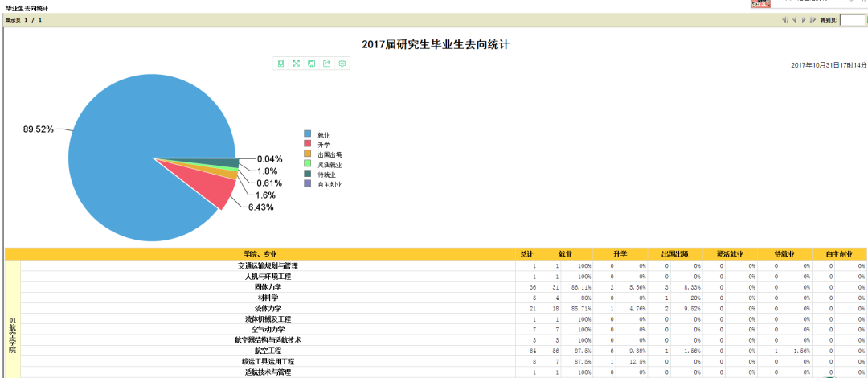Screen dimensions: 868x378
Task: Click the 9.52% cell in 流体力学 row
Action: point(686,308)
